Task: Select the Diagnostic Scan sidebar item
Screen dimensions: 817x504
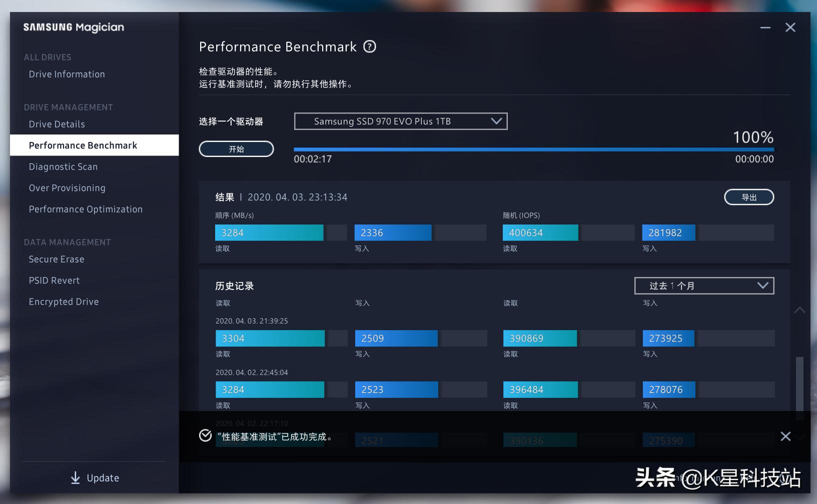Action: click(x=63, y=166)
